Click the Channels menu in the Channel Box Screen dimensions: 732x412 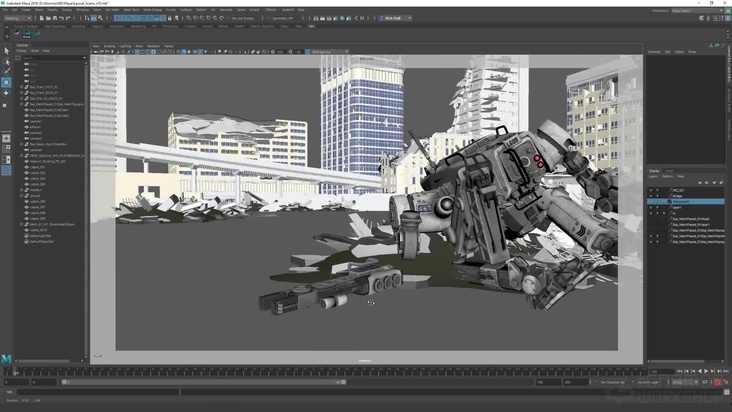click(x=654, y=52)
